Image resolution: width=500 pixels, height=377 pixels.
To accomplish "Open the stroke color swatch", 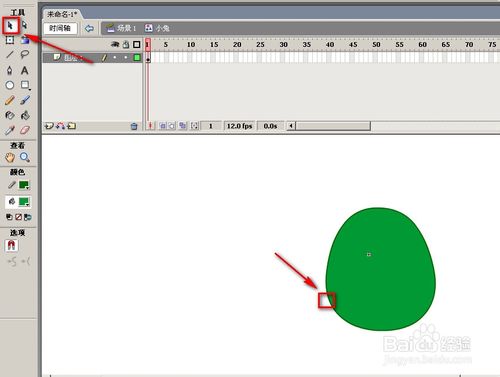I will pyautogui.click(x=24, y=185).
